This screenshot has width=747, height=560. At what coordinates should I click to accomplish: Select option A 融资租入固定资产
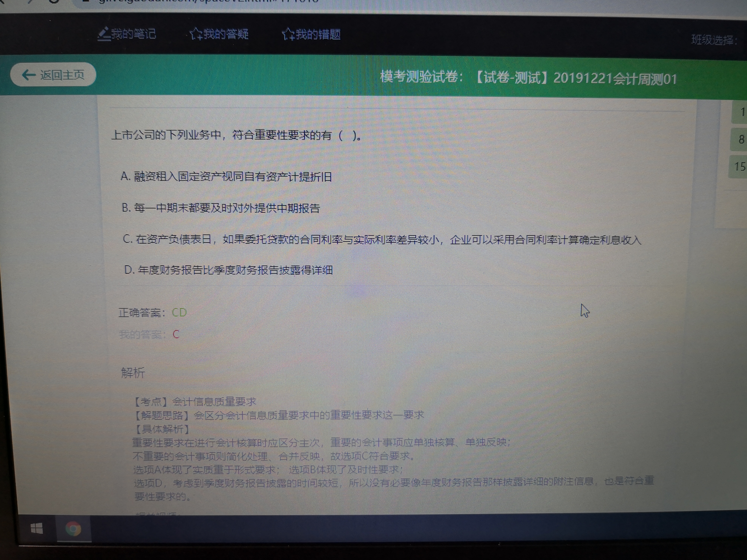pyautogui.click(x=226, y=177)
